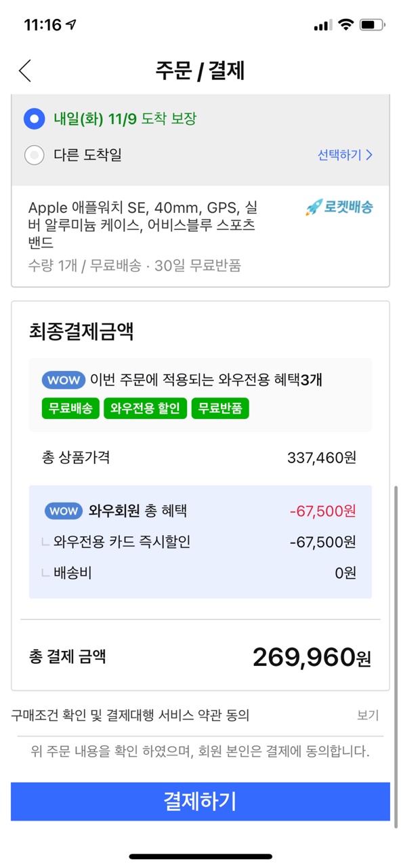Tap the 와우전용 카드 즉시할인 row
Screen dimensions: 401x868
[200, 542]
